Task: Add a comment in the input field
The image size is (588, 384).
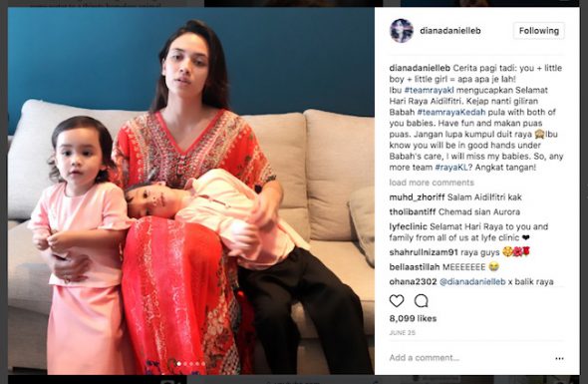Action: point(468,358)
